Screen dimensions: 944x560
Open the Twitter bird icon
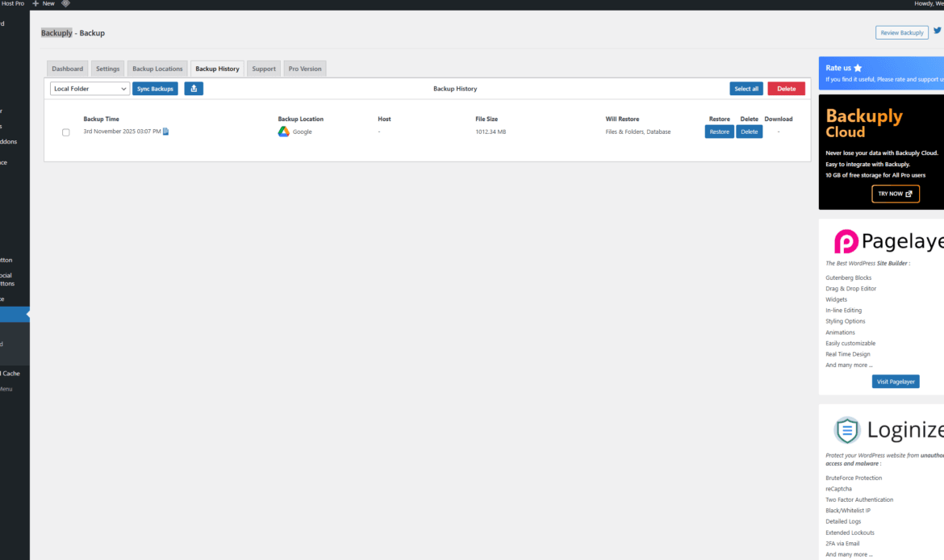pyautogui.click(x=937, y=31)
